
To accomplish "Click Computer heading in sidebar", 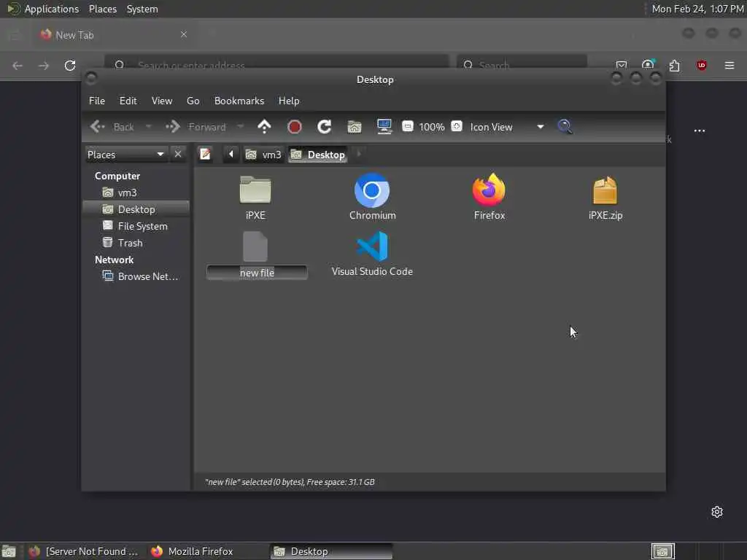I will pos(117,176).
